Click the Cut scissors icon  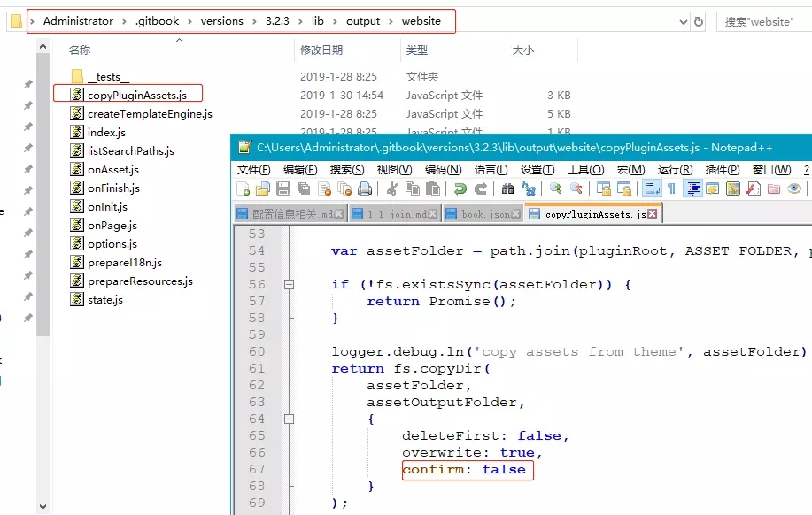pos(392,188)
